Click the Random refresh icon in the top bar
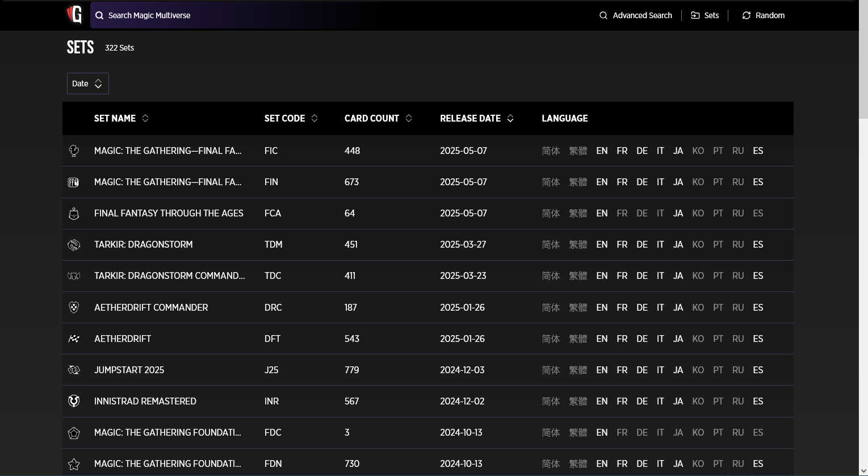Screen dimensions: 868x476 pos(746,15)
